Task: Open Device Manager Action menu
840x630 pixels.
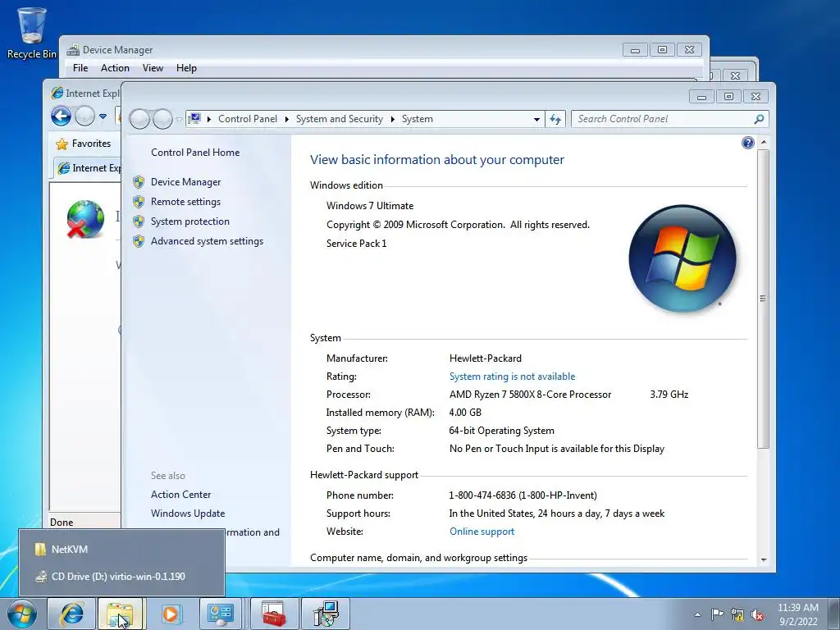Action: coord(115,68)
